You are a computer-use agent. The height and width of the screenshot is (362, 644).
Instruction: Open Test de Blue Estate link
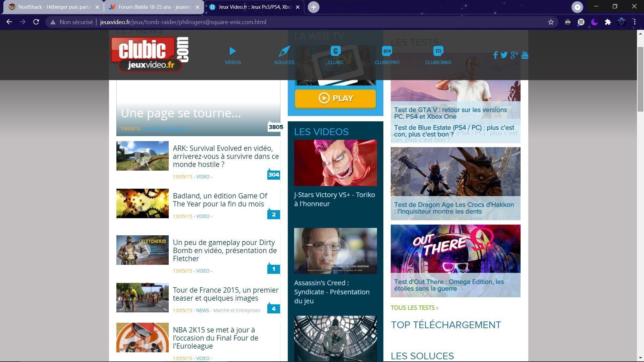click(x=454, y=131)
